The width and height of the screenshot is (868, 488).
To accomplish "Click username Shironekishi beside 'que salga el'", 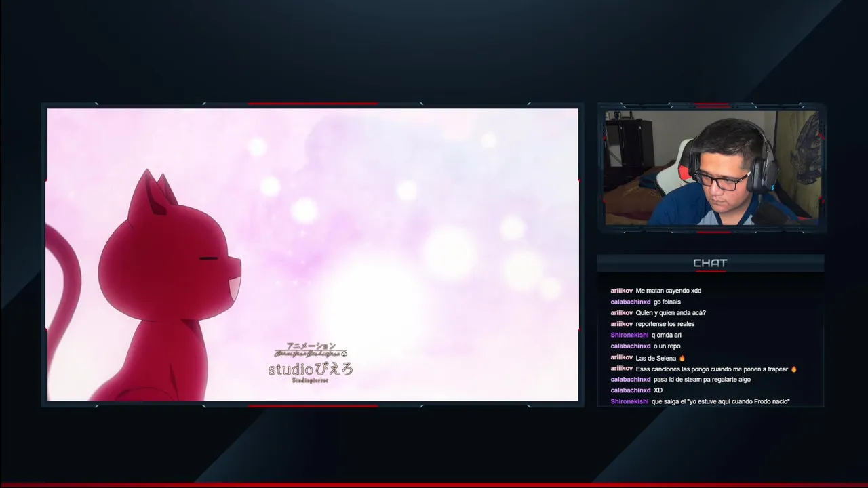I will click(x=629, y=402).
